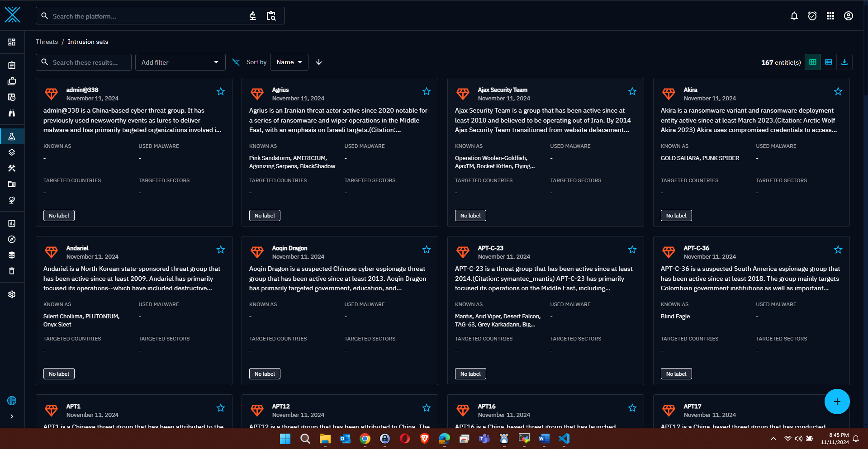The image size is (868, 449).
Task: Click the Filigran logo at sidebar bottom
Action: (12, 401)
